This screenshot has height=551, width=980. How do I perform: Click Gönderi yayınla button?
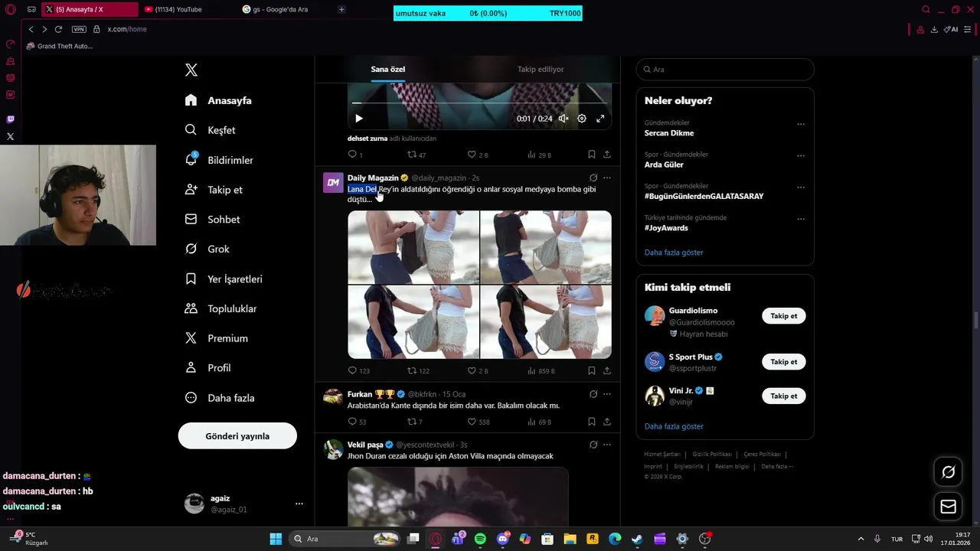237,436
